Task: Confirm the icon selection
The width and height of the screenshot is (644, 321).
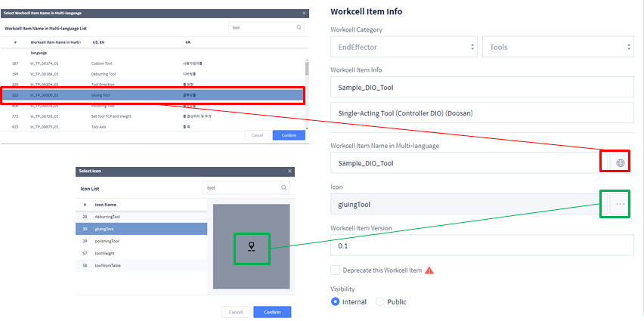Action: (272, 312)
